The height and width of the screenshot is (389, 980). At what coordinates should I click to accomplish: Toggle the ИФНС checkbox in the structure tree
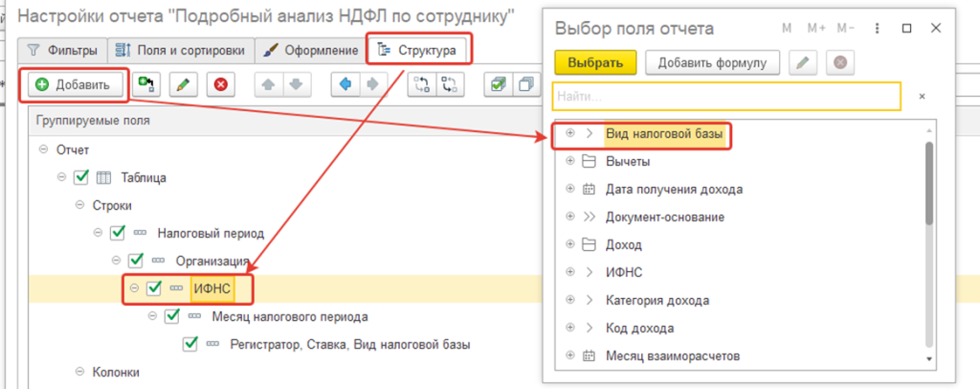coord(154,288)
